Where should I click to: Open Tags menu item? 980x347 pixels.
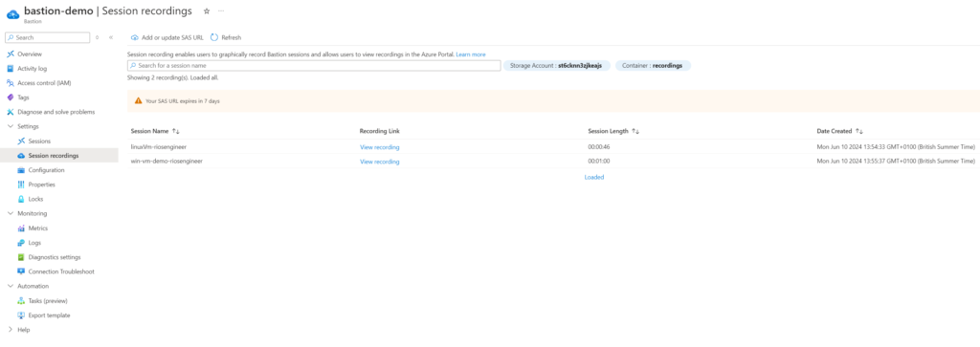pyautogui.click(x=23, y=98)
